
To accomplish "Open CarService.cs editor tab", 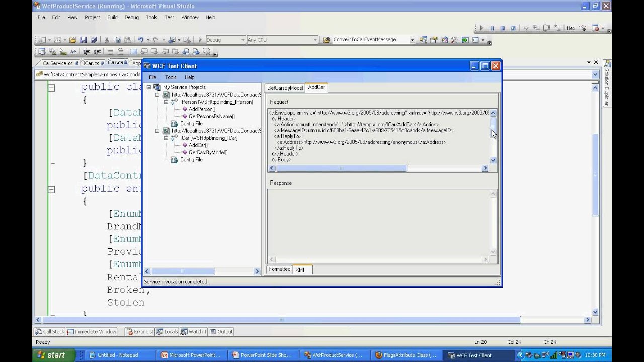I will [58, 63].
